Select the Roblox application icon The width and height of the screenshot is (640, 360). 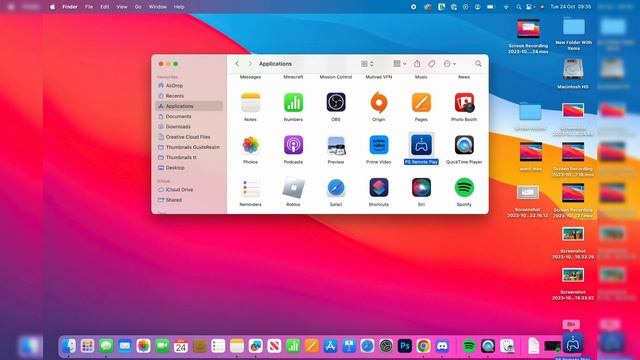293,188
